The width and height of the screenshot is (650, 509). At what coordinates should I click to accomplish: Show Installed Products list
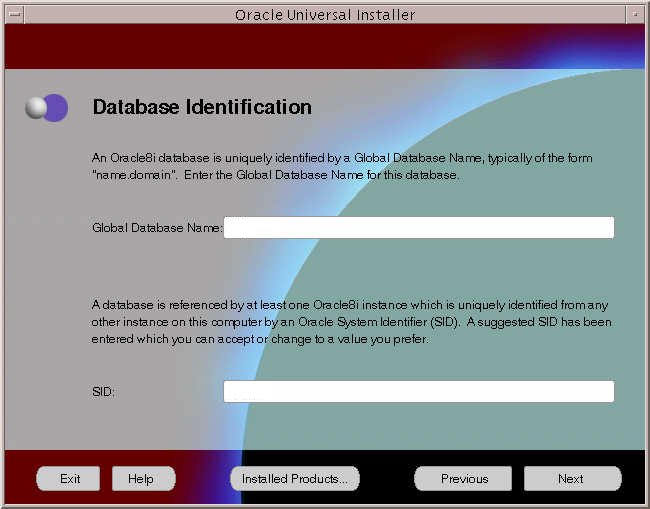295,479
